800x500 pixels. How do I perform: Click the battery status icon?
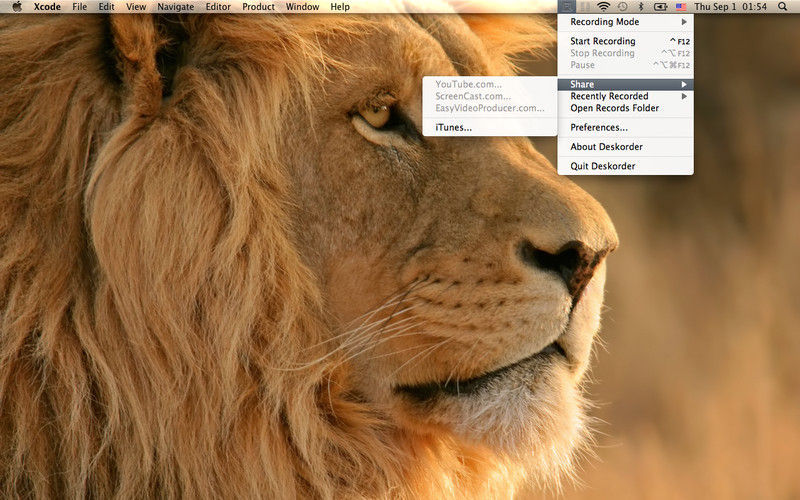pos(661,7)
